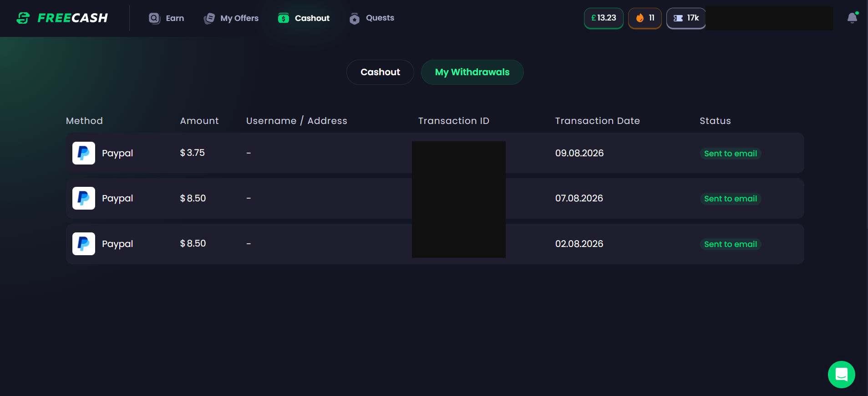Open the Quests page
868x396 pixels.
[371, 18]
